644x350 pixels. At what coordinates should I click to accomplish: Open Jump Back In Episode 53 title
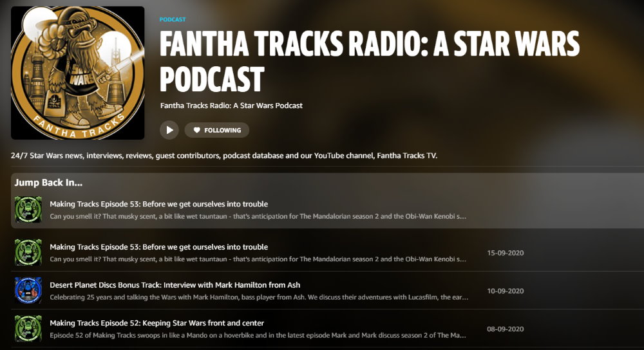(x=159, y=204)
